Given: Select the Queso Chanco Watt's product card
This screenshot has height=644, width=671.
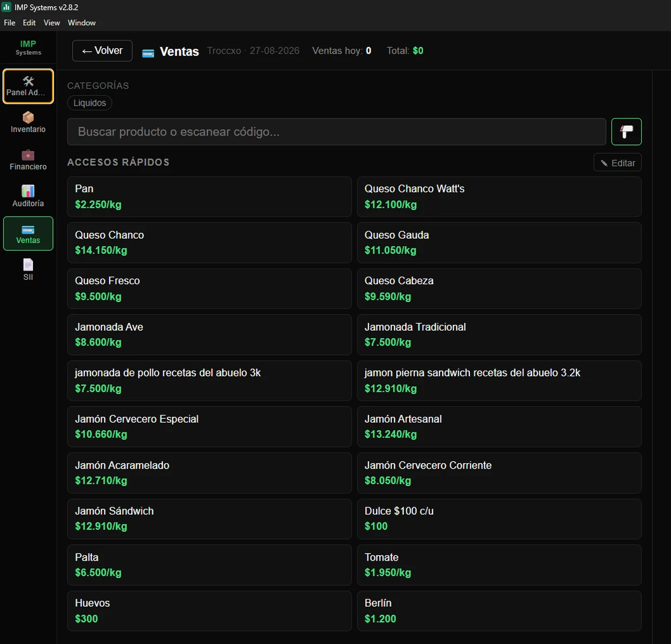Looking at the screenshot, I should coord(499,196).
